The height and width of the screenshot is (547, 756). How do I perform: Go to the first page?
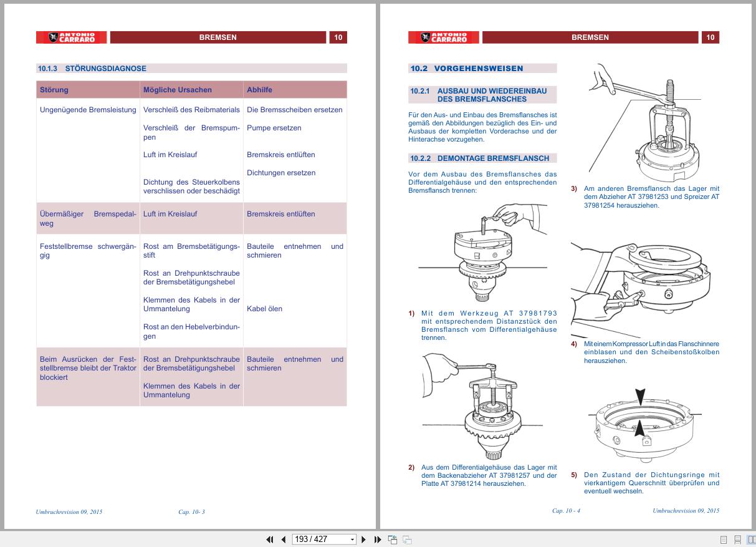(x=270, y=540)
